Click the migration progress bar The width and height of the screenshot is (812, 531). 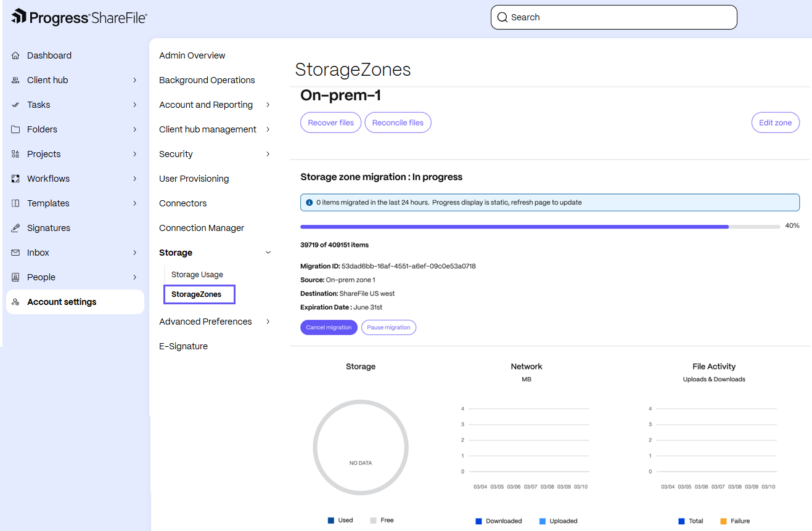[x=540, y=227]
